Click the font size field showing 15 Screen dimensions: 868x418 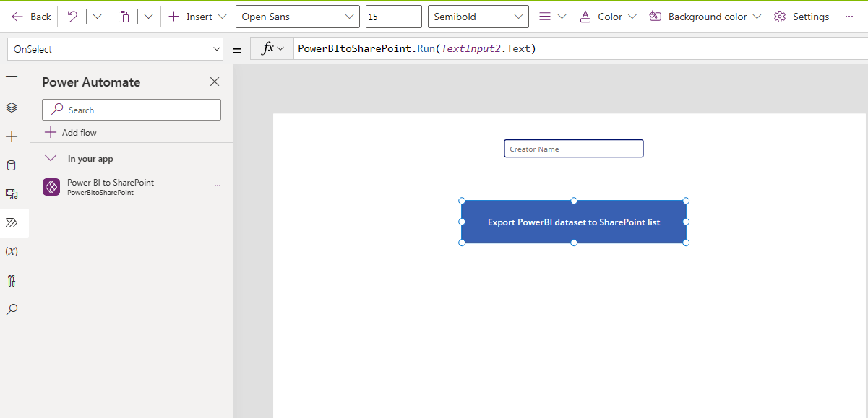[x=394, y=17]
